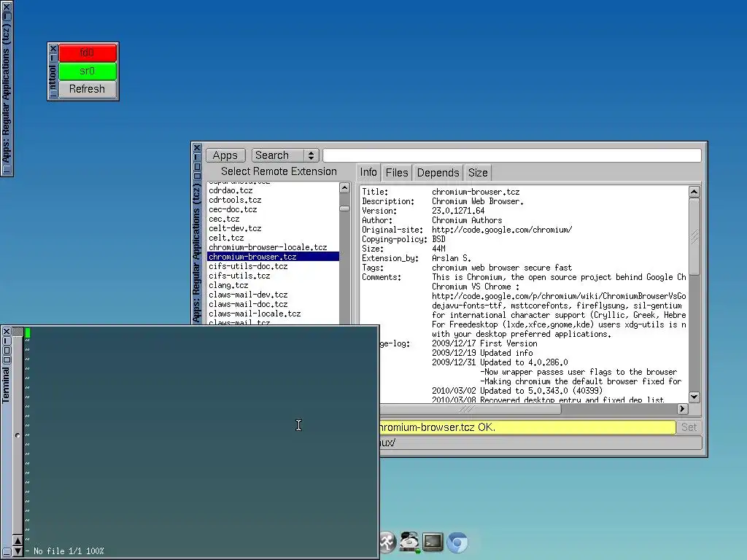Image resolution: width=747 pixels, height=560 pixels.
Task: Toggle mounting of the fd0 drive
Action: (x=88, y=52)
